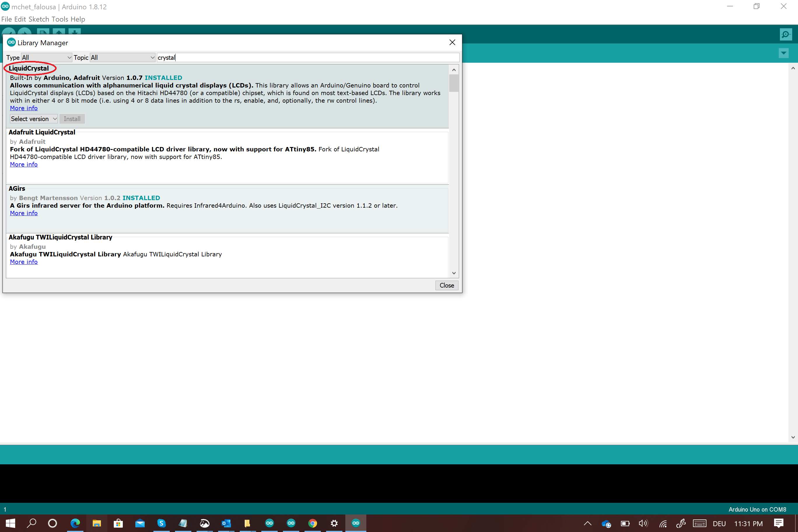Click the tab menu dropdown arrow
The width and height of the screenshot is (798, 532).
click(x=783, y=53)
